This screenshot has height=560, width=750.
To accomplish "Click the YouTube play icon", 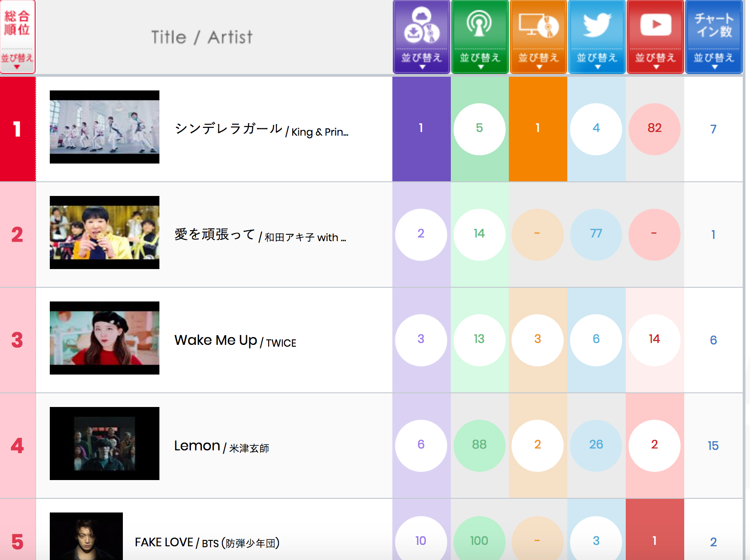I will pos(655,25).
